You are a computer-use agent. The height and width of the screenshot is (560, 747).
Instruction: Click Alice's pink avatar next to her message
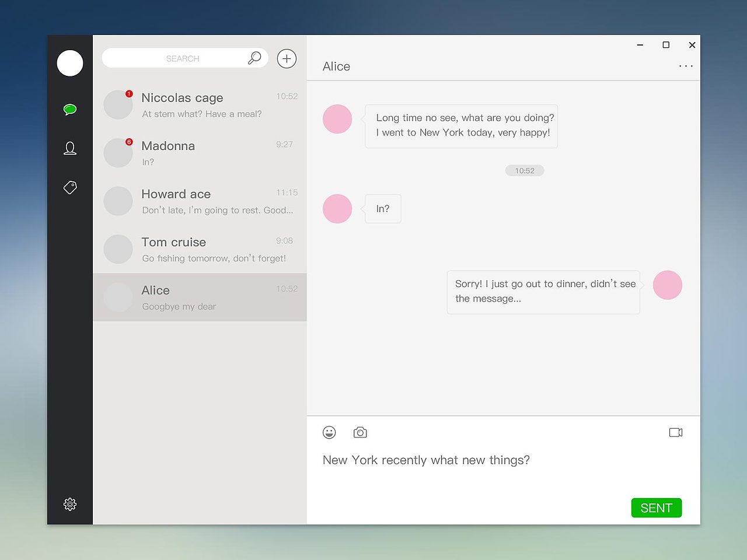coord(337,119)
